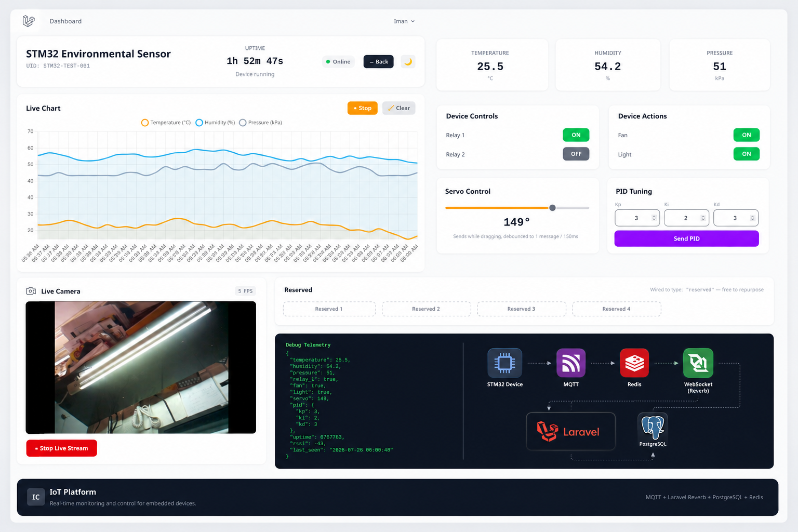This screenshot has height=532, width=798.
Task: Stop the live camera stream
Action: pos(62,448)
